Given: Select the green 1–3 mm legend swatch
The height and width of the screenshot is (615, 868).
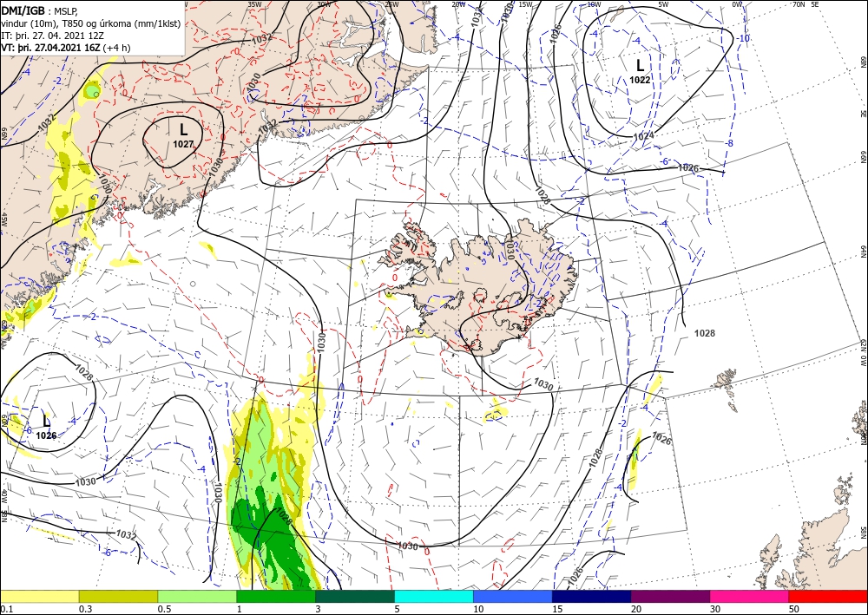Looking at the screenshot, I should [x=276, y=596].
